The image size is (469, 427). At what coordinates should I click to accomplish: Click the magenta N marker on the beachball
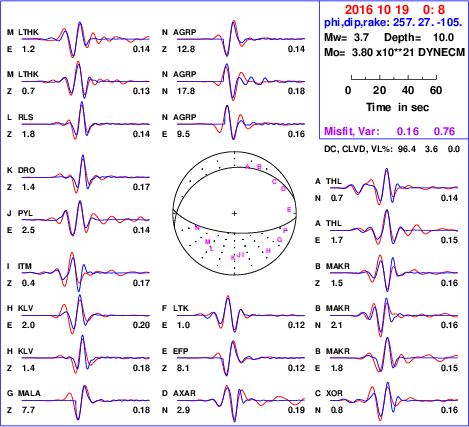[x=197, y=228]
